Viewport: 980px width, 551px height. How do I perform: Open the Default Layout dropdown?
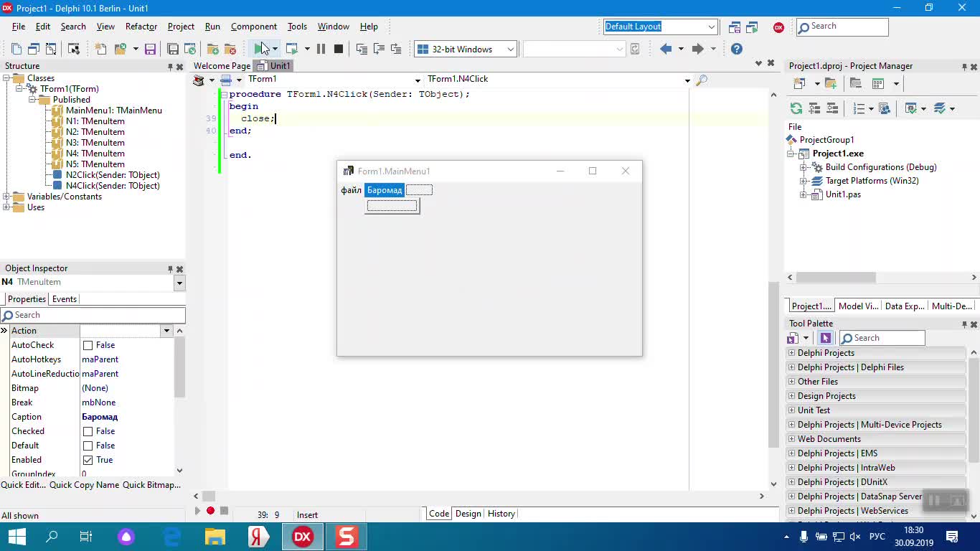[711, 27]
